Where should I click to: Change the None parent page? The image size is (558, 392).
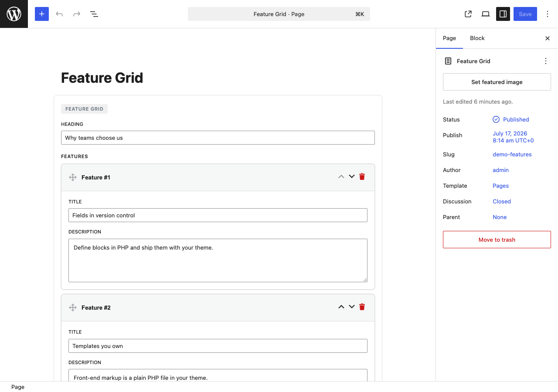(500, 217)
